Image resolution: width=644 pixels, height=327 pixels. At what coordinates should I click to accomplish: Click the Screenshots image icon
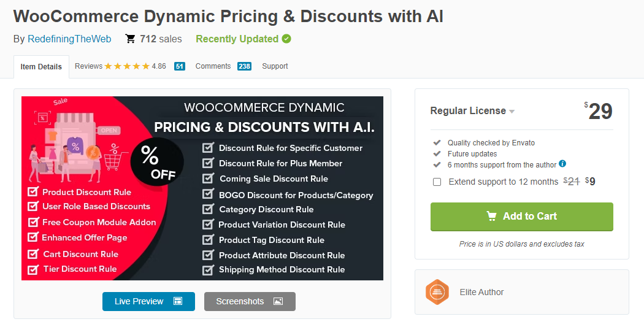click(x=278, y=301)
